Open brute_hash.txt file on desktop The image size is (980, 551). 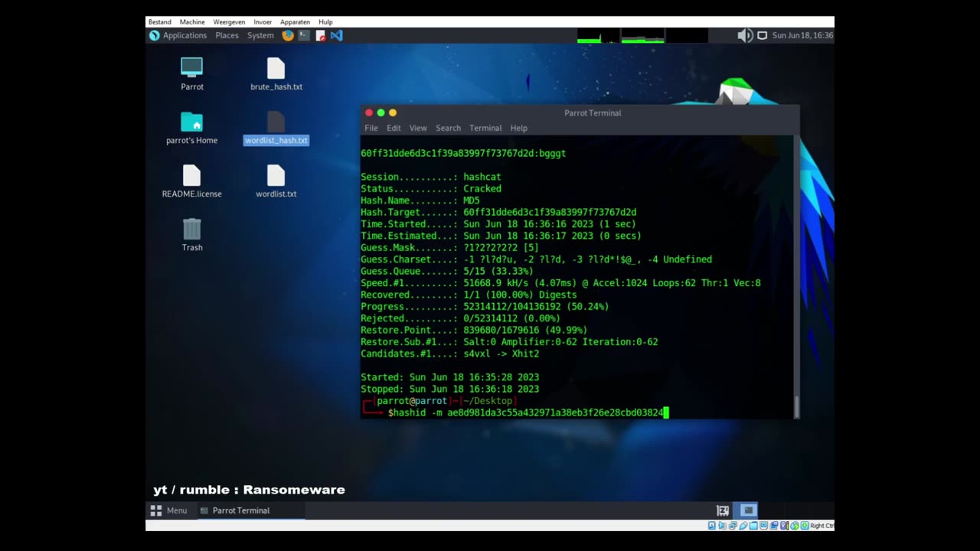276,73
